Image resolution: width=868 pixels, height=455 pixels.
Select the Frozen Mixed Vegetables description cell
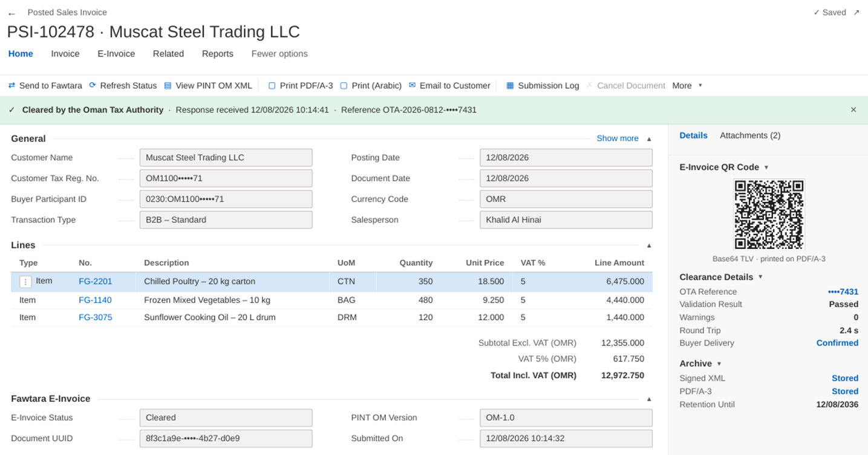[207, 300]
